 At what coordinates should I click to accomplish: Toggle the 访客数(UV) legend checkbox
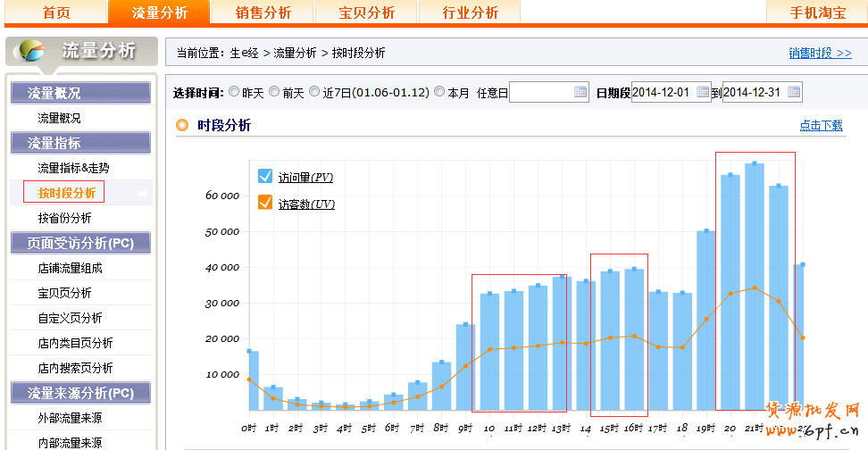pyautogui.click(x=264, y=203)
